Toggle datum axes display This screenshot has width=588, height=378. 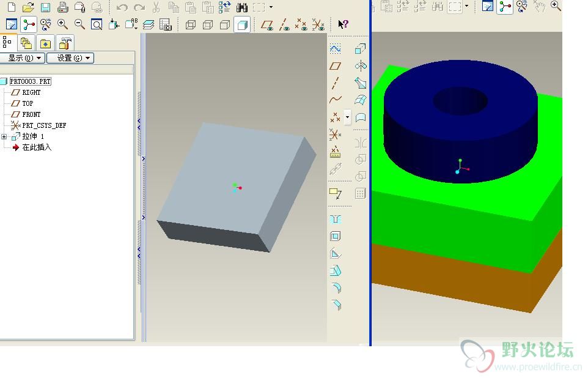pyautogui.click(x=284, y=25)
